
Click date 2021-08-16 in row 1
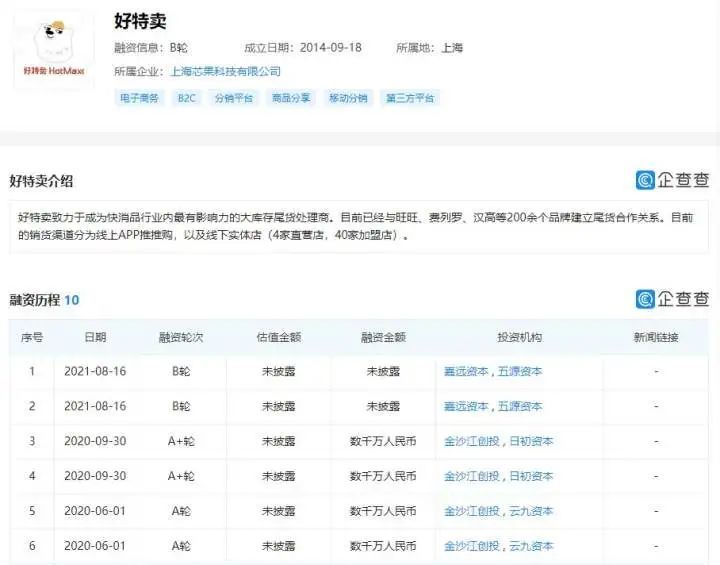[x=95, y=371]
